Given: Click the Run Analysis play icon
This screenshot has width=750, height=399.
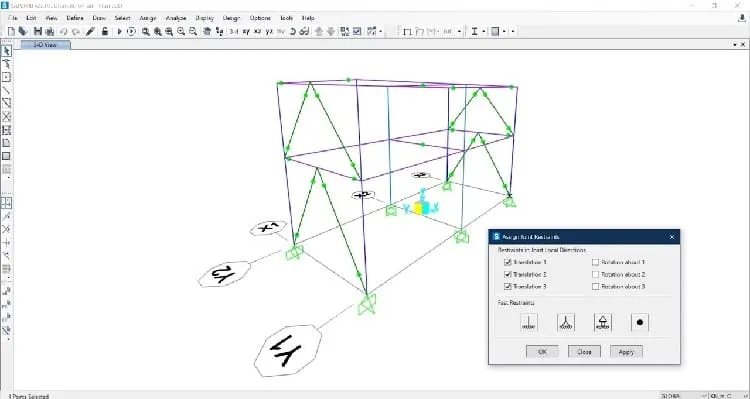Looking at the screenshot, I should (120, 32).
